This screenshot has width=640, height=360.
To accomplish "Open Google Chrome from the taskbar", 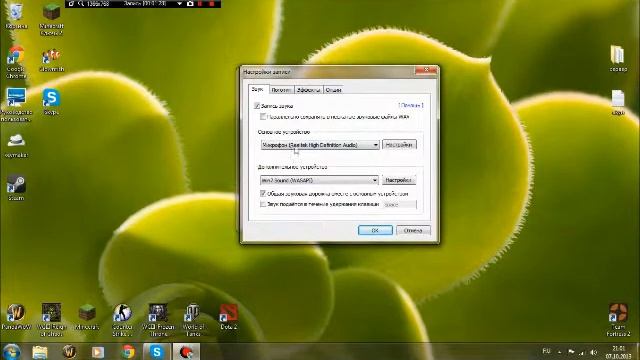I will (128, 351).
